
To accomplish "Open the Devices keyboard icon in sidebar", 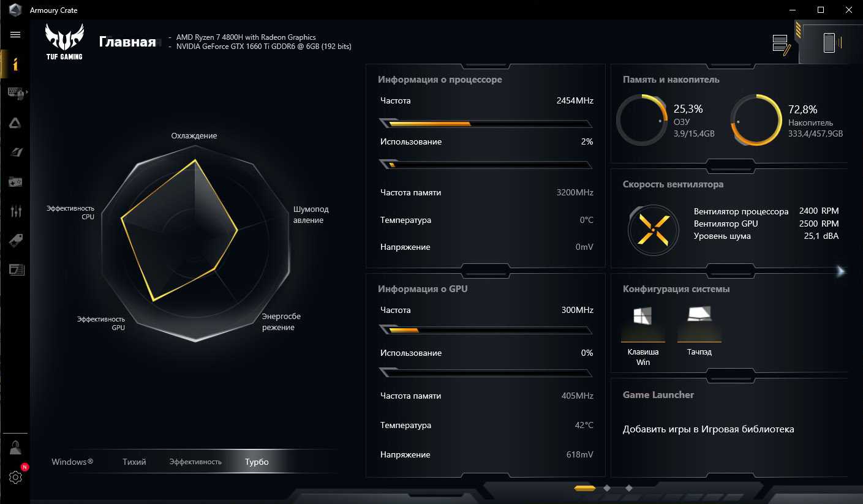I will point(15,93).
